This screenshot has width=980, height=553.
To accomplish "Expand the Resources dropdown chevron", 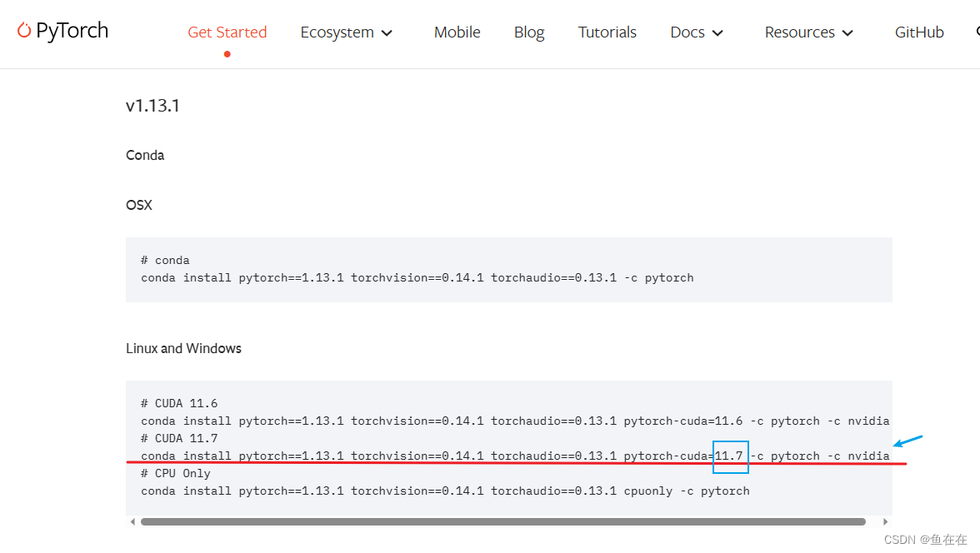I will pyautogui.click(x=847, y=32).
